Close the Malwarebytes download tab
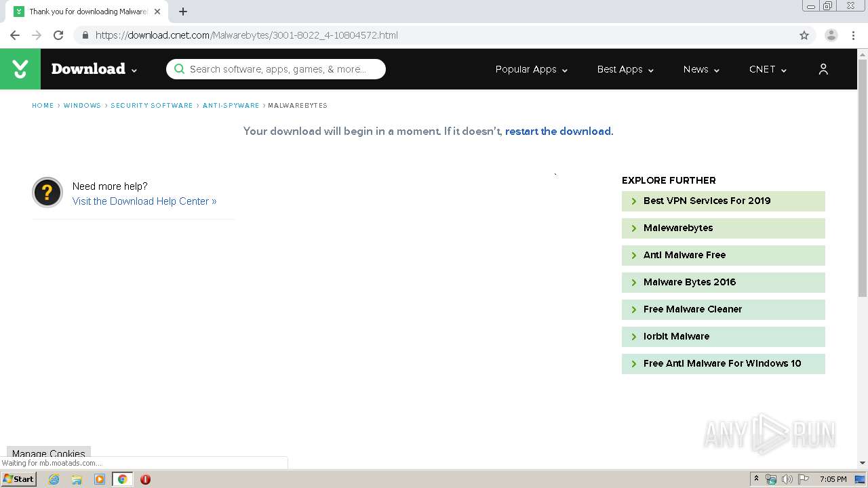The height and width of the screenshot is (488, 868). pyautogui.click(x=157, y=12)
